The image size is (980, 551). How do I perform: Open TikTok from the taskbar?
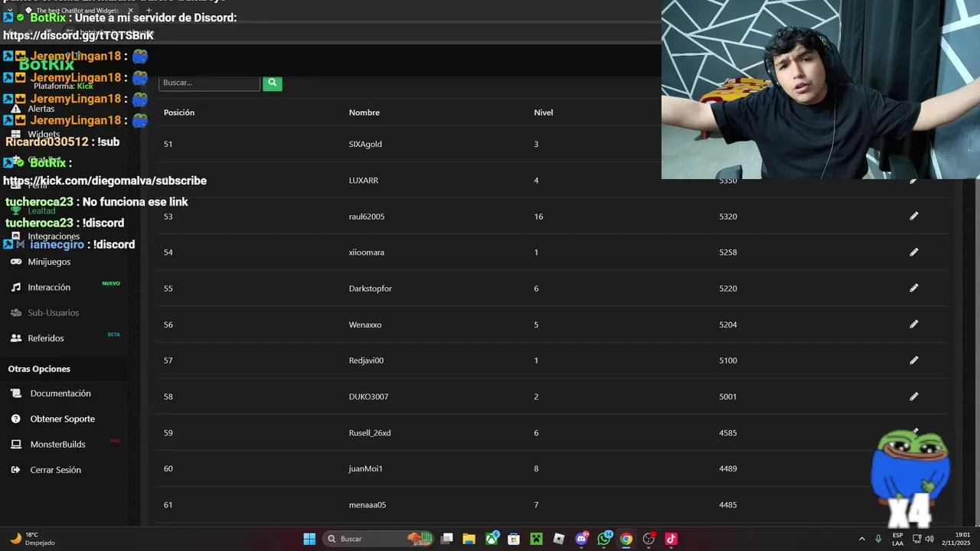point(671,539)
